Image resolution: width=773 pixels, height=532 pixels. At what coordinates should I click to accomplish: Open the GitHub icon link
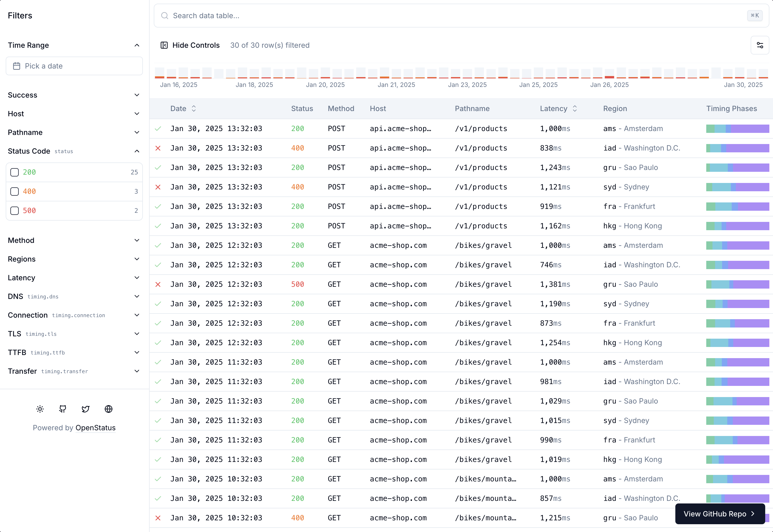(63, 409)
